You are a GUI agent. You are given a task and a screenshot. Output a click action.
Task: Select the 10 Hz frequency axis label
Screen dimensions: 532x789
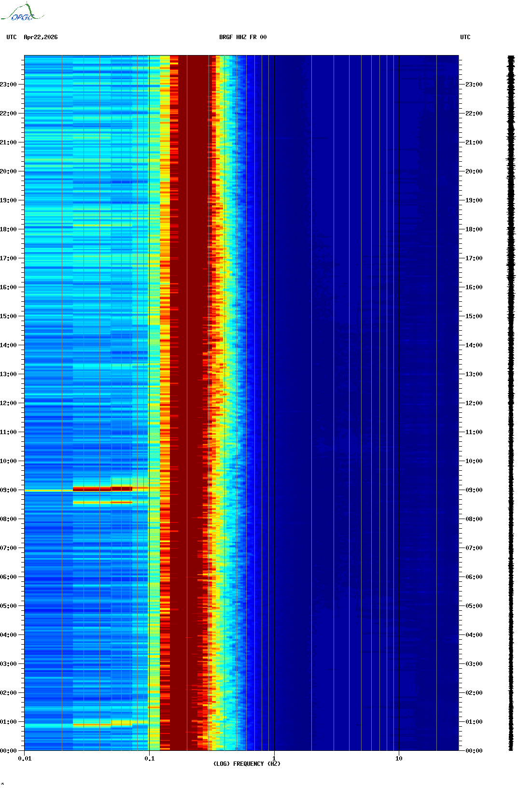coord(399,759)
